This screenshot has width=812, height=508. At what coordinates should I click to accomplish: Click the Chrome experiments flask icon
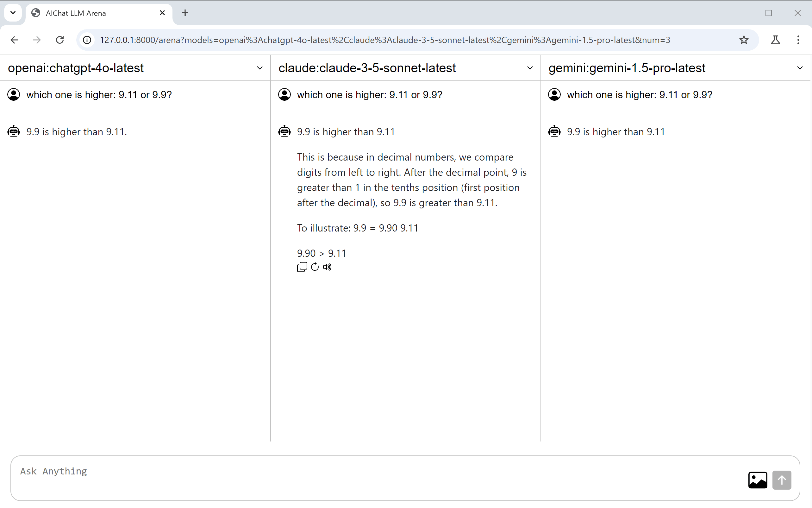[776, 40]
